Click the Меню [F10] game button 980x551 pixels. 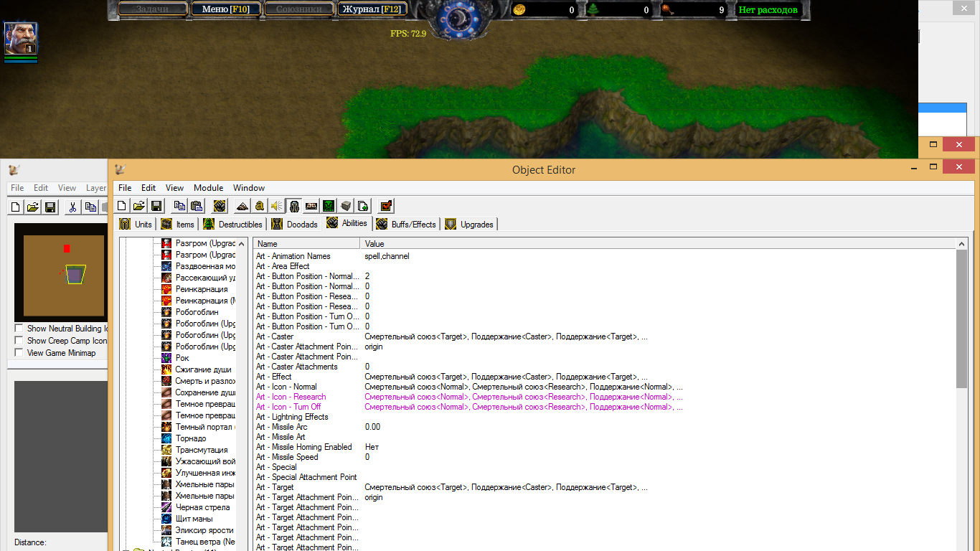coord(225,9)
